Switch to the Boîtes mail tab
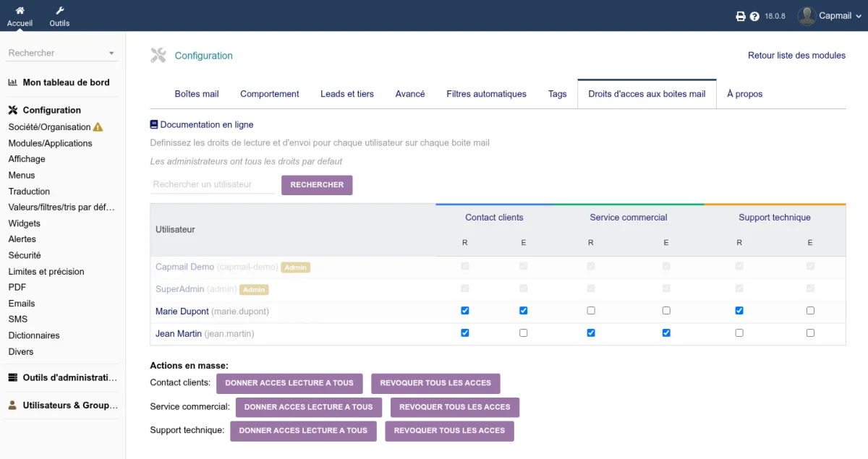Screen dimensions: 868x459 point(197,94)
